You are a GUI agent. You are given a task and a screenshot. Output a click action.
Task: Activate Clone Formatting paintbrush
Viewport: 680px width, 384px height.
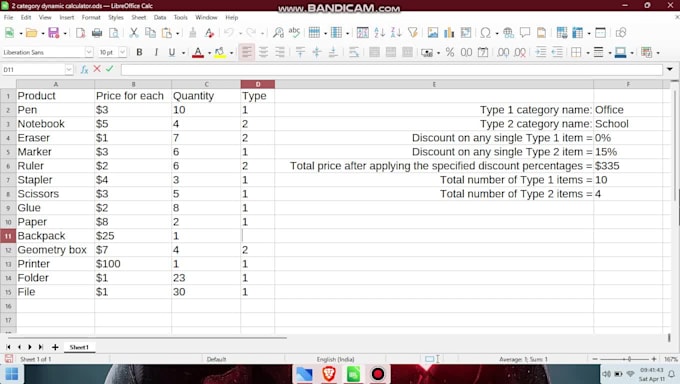click(x=193, y=33)
